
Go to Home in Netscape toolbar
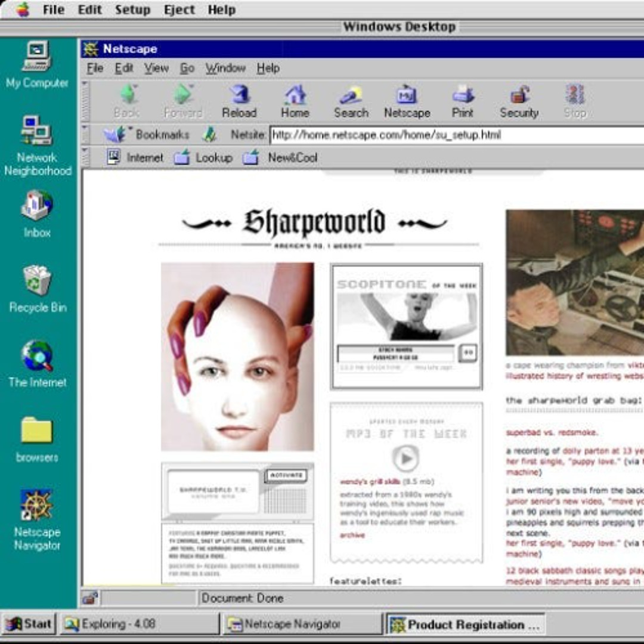point(295,101)
